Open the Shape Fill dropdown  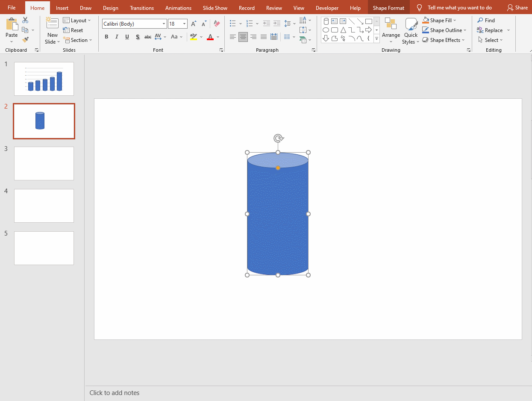click(439, 20)
